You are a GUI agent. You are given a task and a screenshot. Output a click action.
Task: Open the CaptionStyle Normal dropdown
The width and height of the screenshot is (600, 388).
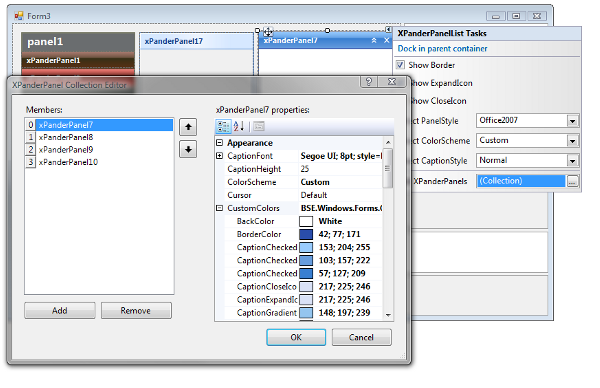[x=572, y=161]
